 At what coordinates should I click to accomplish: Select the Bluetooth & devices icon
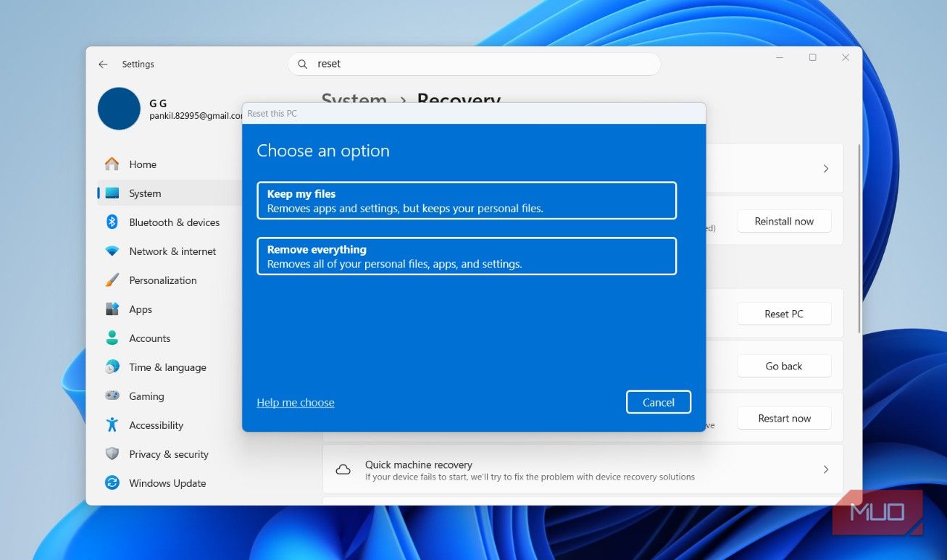tap(112, 222)
